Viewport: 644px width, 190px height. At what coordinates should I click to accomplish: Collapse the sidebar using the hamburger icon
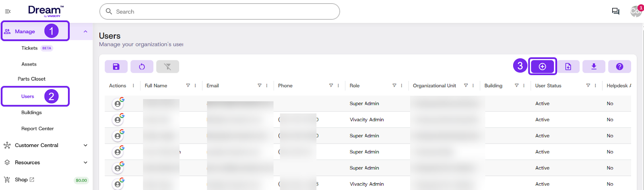tap(8, 12)
